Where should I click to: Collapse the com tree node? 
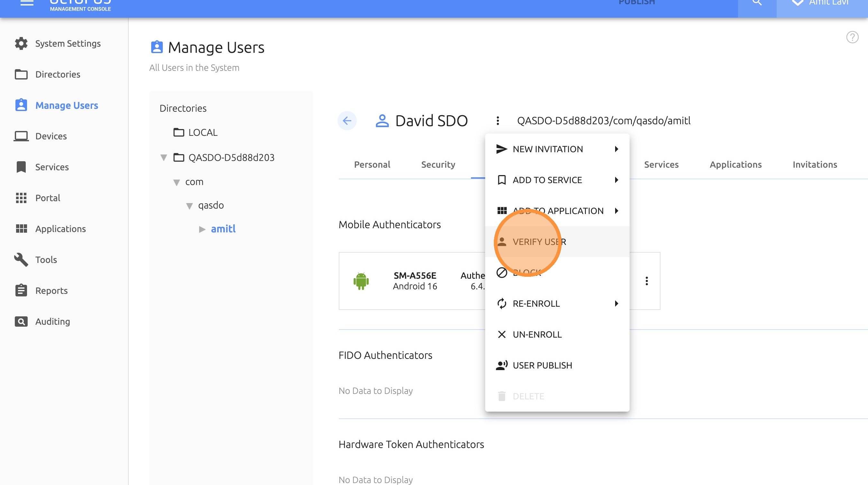coord(177,182)
